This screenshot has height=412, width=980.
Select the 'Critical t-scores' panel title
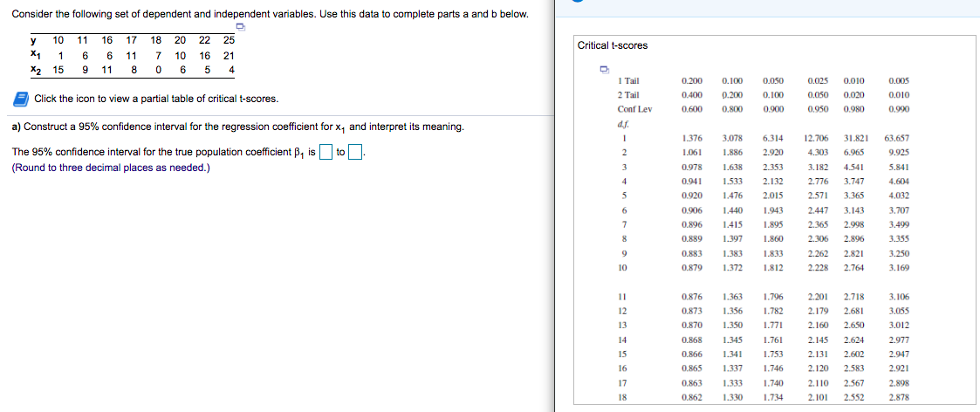(x=613, y=45)
